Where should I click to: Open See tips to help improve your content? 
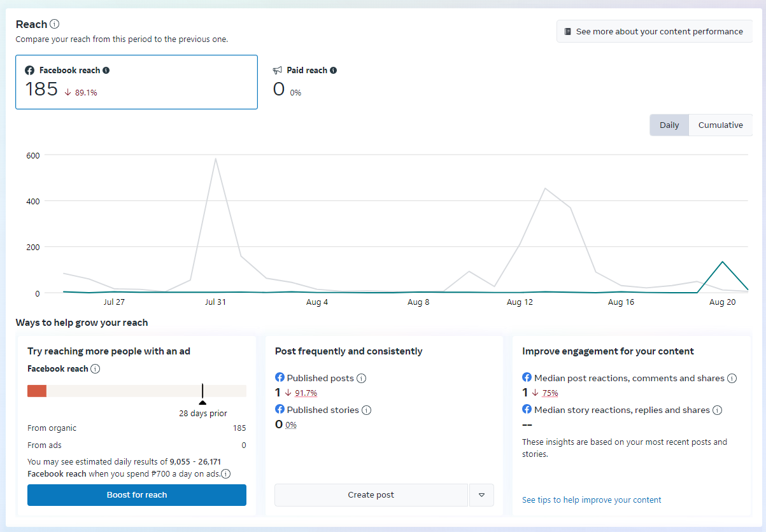(x=592, y=500)
